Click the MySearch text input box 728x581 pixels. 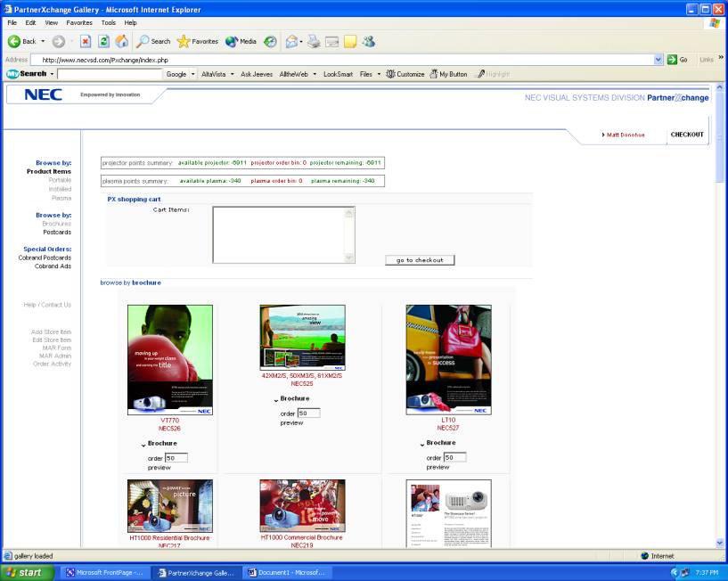pyautogui.click(x=110, y=74)
